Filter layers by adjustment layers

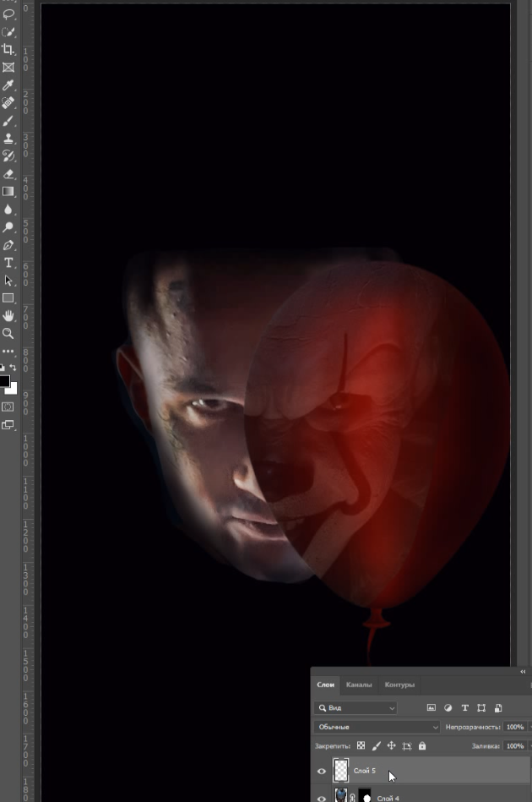point(448,708)
